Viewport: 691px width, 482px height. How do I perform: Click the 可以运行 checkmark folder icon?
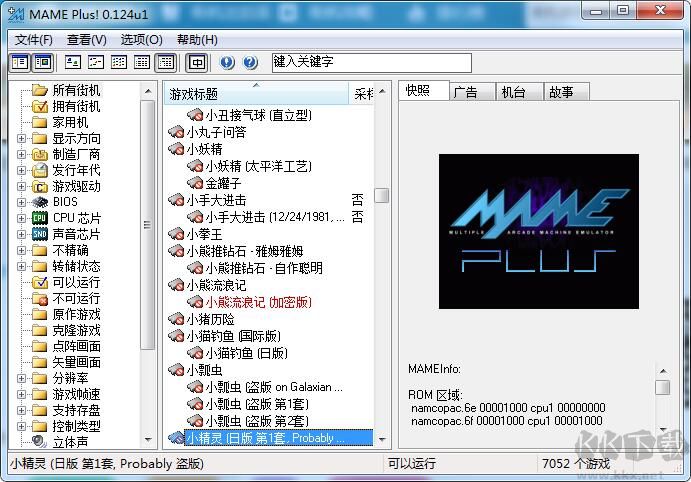click(40, 282)
